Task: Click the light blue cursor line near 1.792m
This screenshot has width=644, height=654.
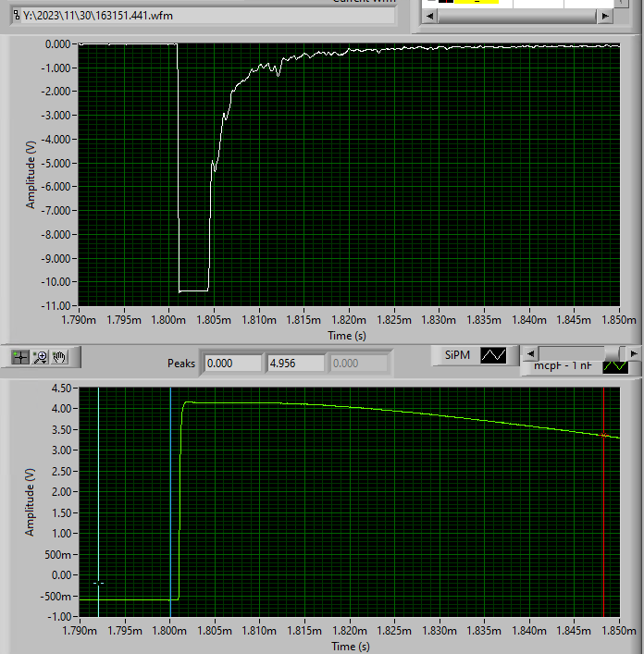Action: pyautogui.click(x=98, y=500)
